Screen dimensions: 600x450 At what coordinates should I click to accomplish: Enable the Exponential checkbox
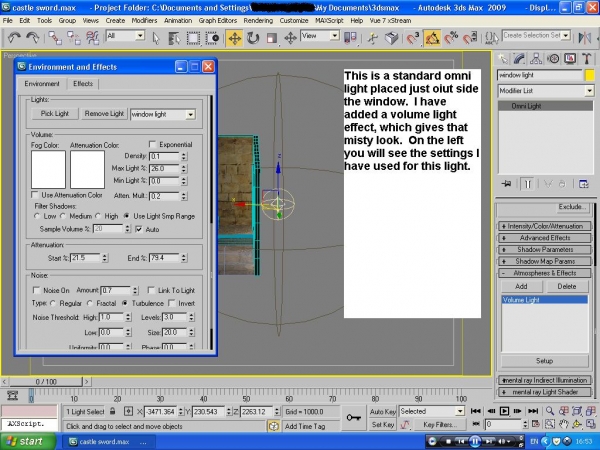tap(152, 144)
